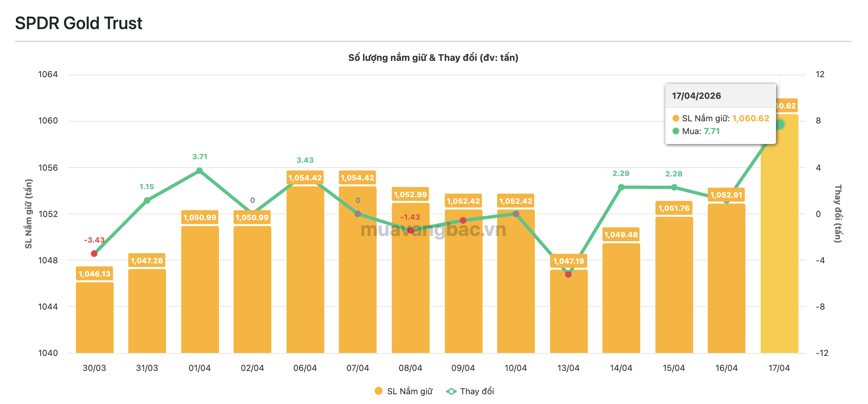This screenshot has height=404, width=868.
Task: Select the green 3.71 point on 01/04
Action: (200, 171)
